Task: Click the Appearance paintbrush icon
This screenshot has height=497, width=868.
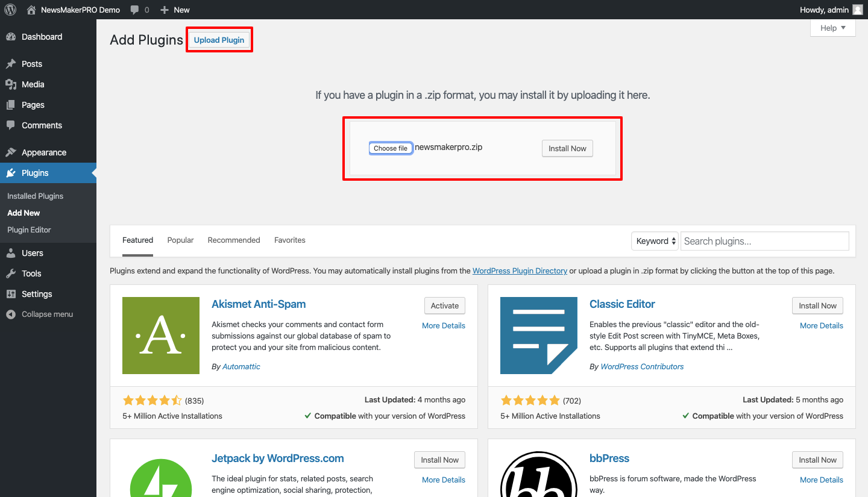Action: pos(11,152)
